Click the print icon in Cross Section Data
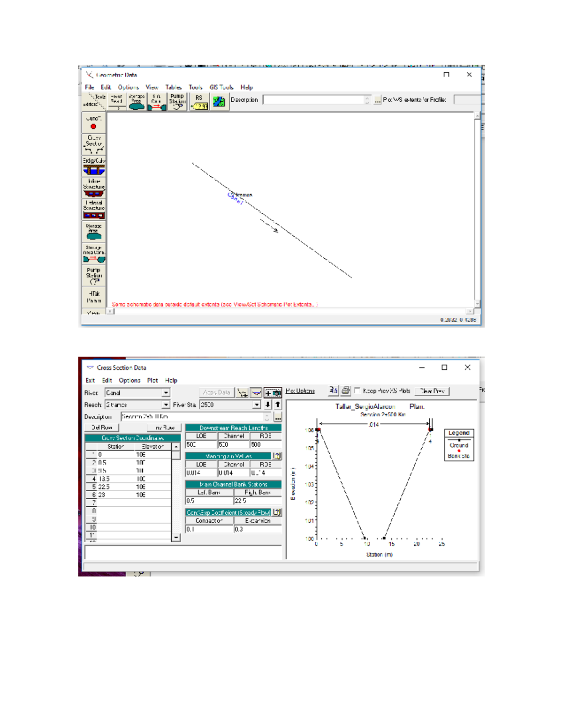563x728 pixels. 345,390
